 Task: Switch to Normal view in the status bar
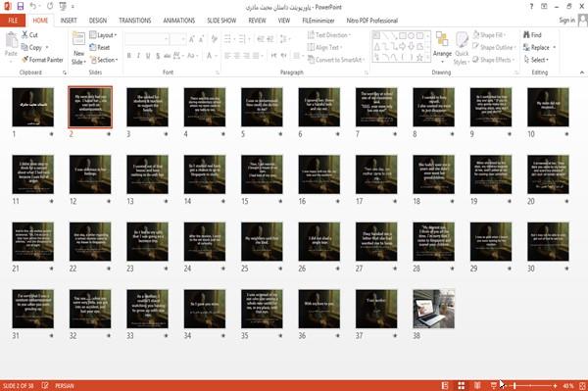(x=445, y=385)
